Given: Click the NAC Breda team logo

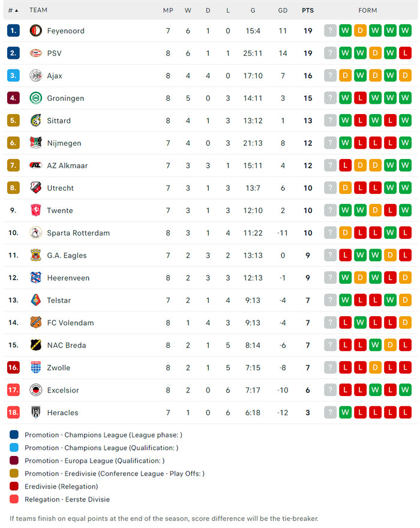Looking at the screenshot, I should (x=36, y=345).
